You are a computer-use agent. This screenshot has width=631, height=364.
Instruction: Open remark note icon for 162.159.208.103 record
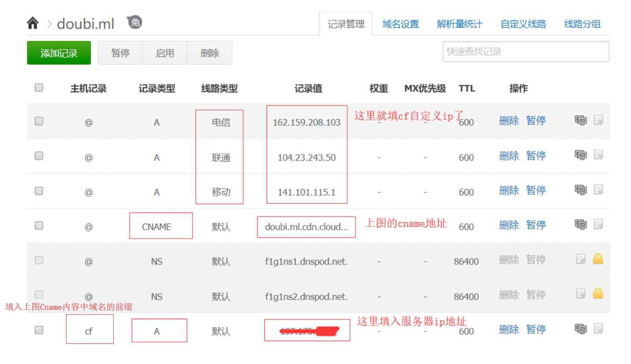[x=598, y=120]
